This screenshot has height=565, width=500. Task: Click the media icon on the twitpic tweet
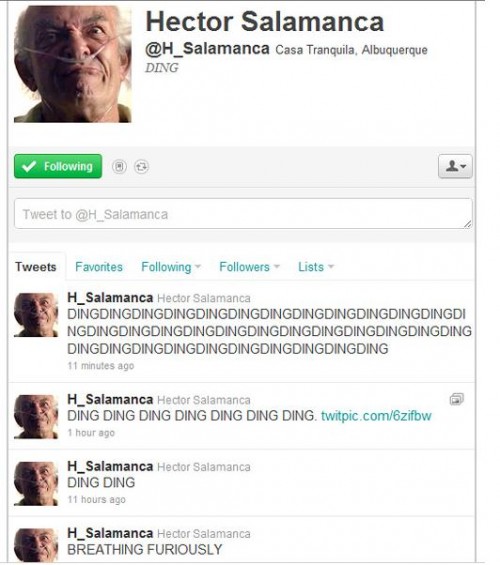click(x=456, y=399)
